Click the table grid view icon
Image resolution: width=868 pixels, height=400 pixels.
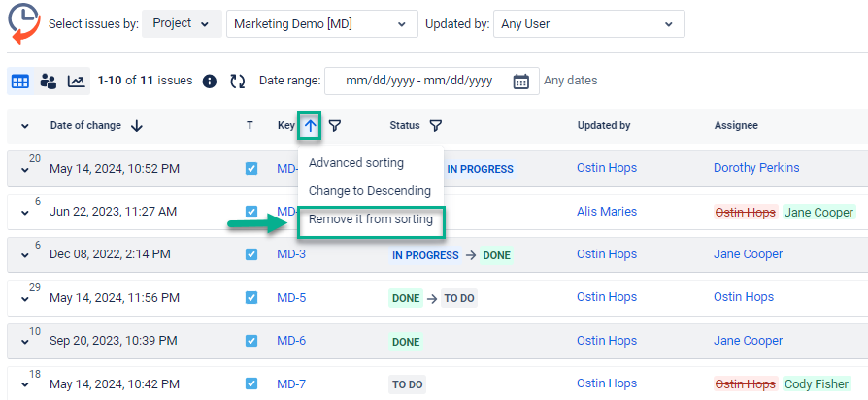pos(19,82)
